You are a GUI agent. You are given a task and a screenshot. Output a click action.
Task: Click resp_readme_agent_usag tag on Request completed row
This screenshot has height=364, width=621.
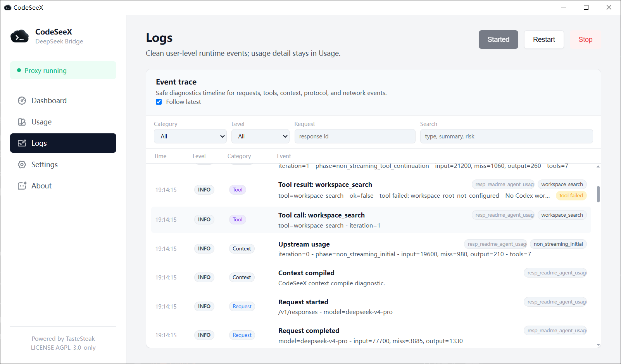pos(555,331)
